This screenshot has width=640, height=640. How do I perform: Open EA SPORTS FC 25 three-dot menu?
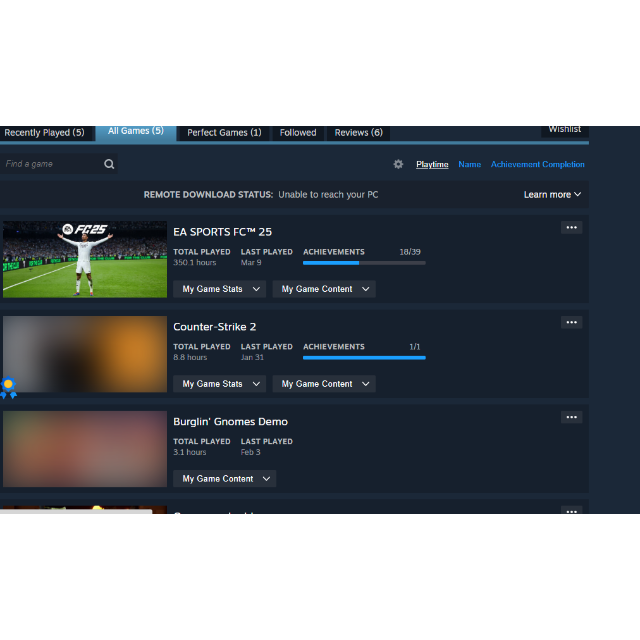(571, 227)
